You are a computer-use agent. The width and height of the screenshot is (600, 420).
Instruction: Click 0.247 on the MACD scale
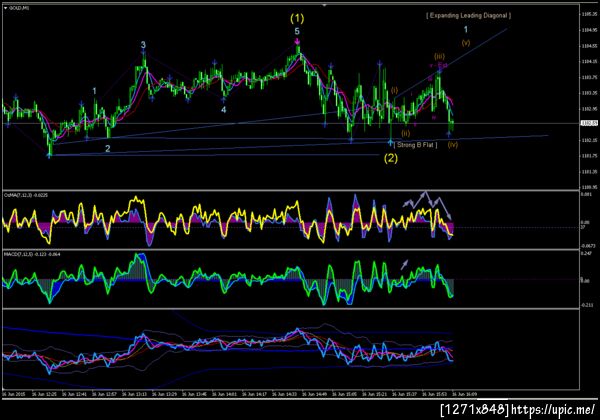[x=587, y=253]
